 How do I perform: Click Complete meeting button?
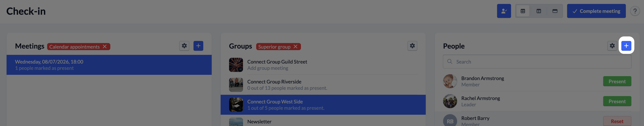point(596,11)
